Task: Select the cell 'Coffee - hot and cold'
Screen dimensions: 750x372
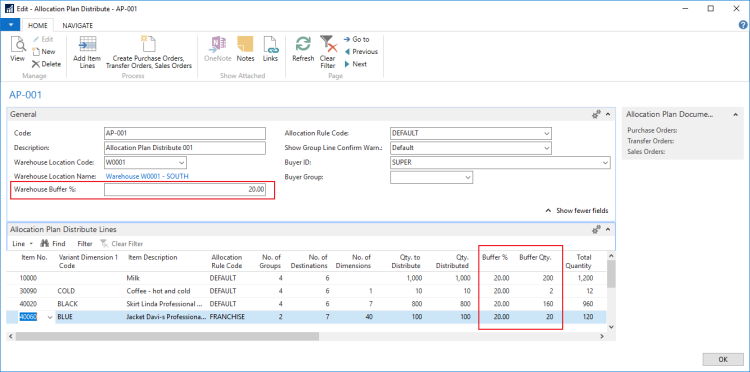Action: [158, 291]
